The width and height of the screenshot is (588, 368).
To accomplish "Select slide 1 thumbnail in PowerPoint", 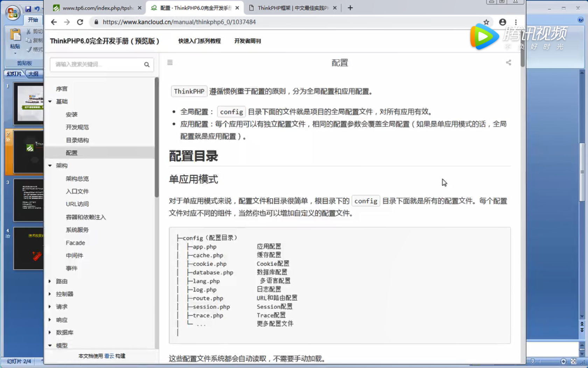I will (x=28, y=104).
